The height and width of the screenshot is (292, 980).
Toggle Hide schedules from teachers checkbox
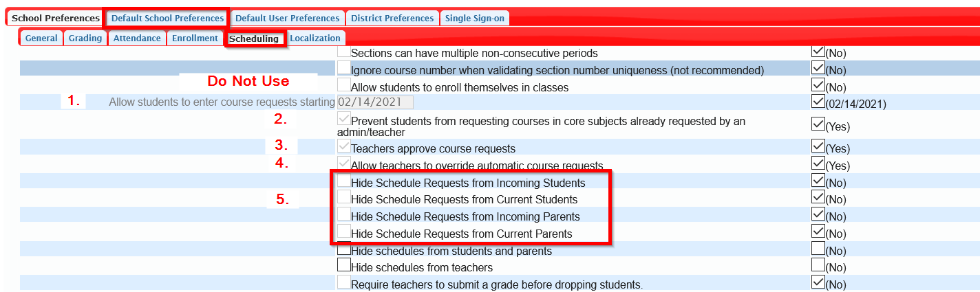(343, 265)
